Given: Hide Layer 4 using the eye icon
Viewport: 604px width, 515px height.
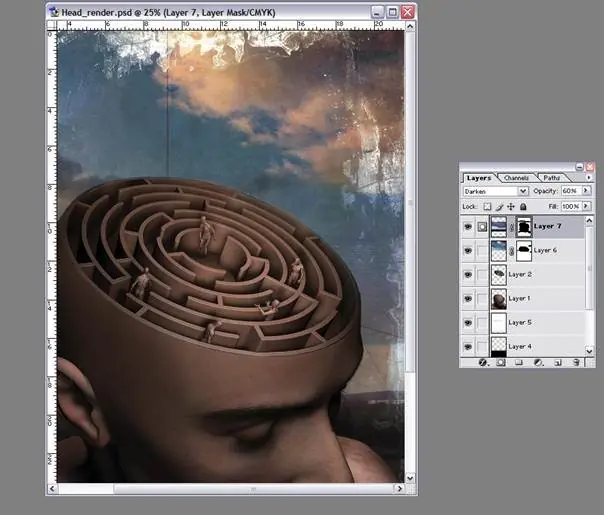Looking at the screenshot, I should pyautogui.click(x=468, y=347).
